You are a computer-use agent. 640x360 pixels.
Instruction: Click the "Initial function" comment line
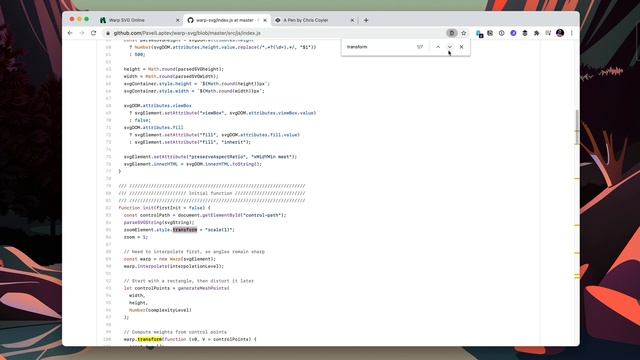(211, 193)
